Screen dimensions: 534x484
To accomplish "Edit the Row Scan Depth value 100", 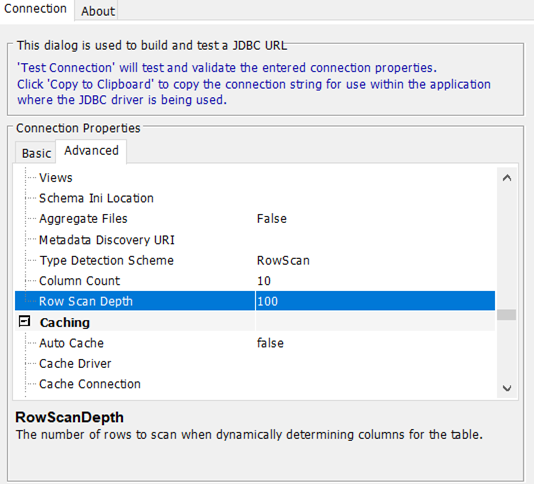I will [x=375, y=301].
